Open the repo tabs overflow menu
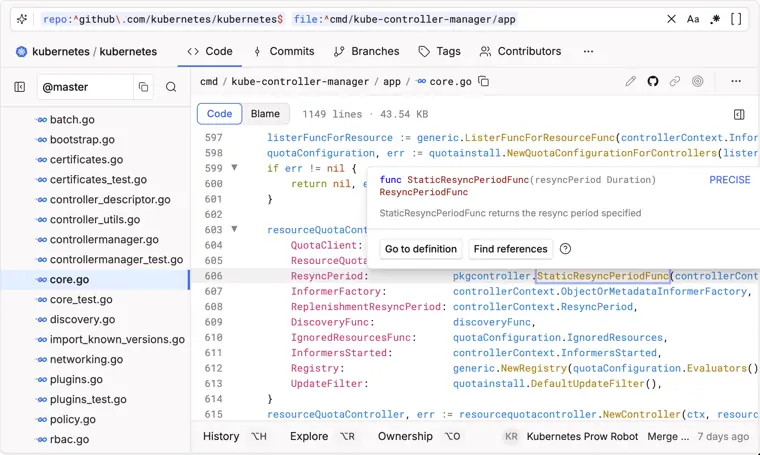This screenshot has height=455, width=760. (588, 51)
